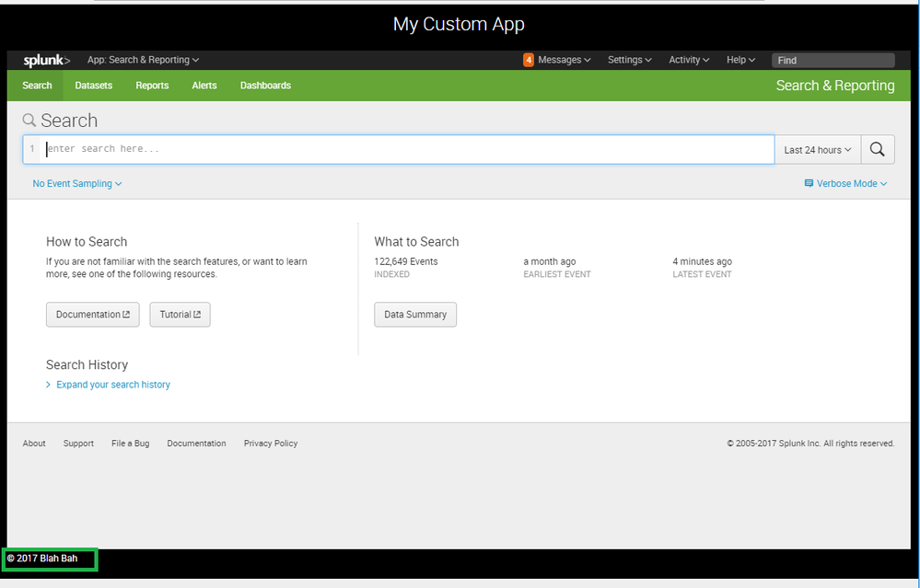Viewport: 920px width, 588px height.
Task: Switch to the Datasets tab
Action: click(x=93, y=86)
